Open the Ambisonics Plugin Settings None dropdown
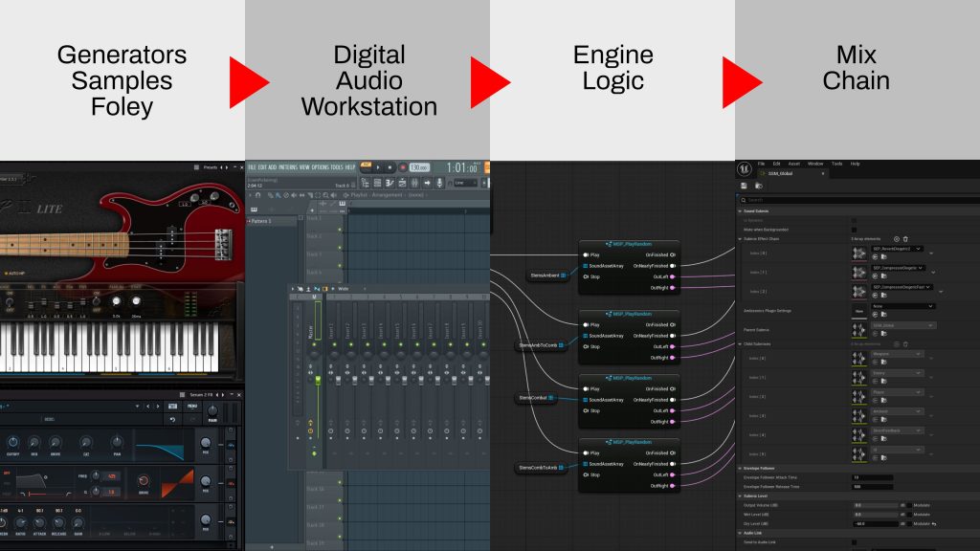 click(902, 306)
